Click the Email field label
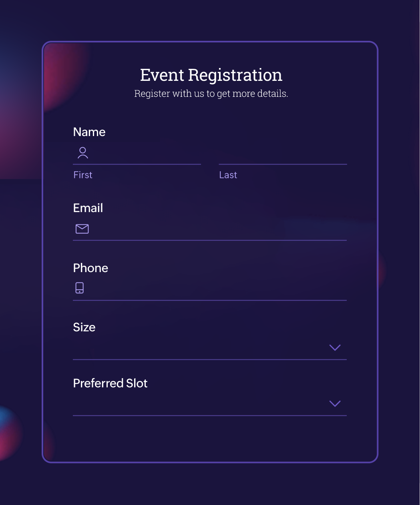This screenshot has width=420, height=505. click(88, 208)
